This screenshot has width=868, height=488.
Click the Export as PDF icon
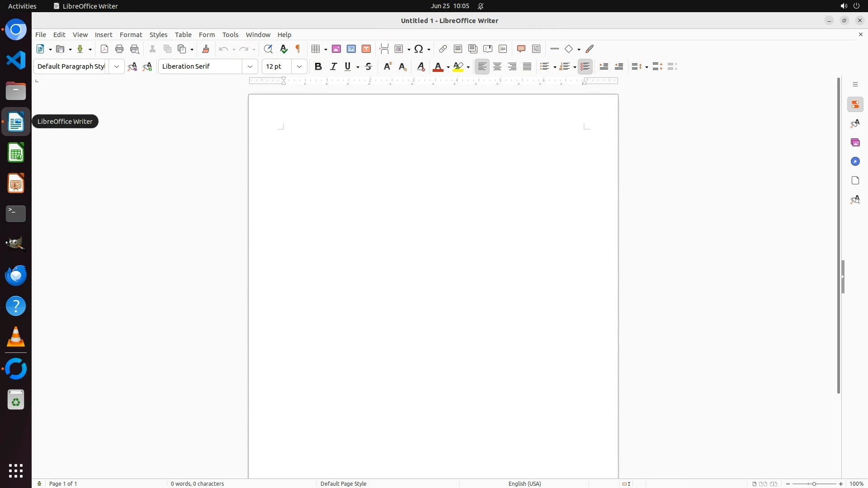coord(104,49)
